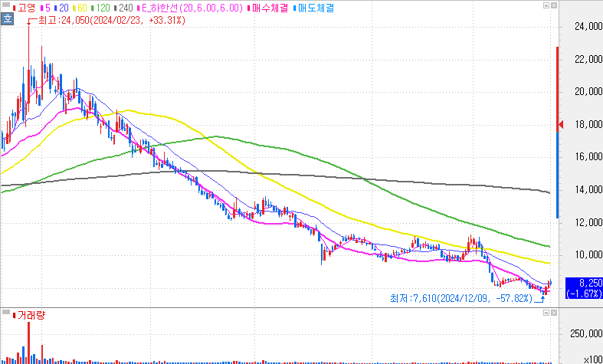603x364 pixels.
Task: Click the 12,000 price axis label
Action: tap(588, 222)
